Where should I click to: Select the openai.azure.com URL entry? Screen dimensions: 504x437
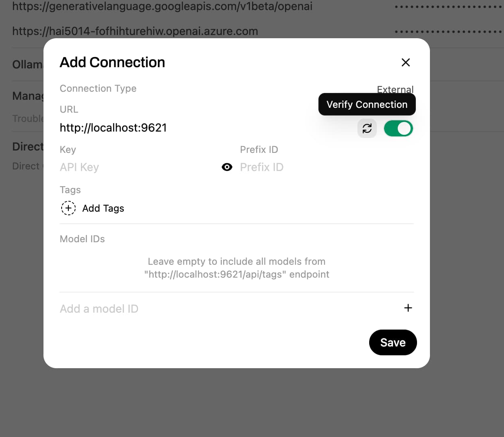[x=135, y=31]
